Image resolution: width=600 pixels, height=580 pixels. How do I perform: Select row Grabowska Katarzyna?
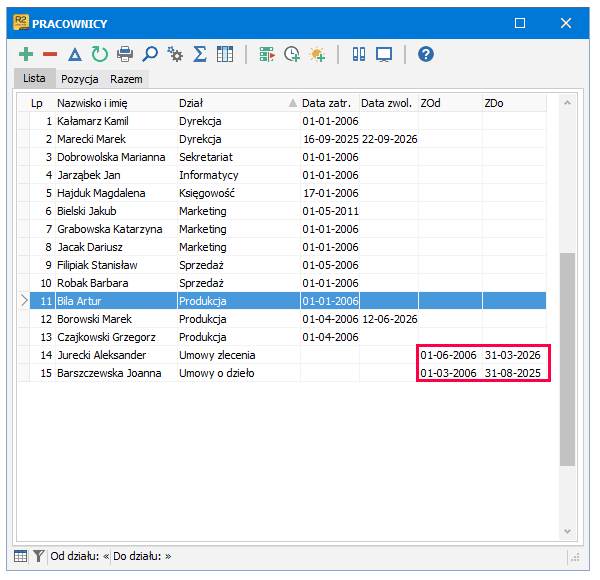282,229
